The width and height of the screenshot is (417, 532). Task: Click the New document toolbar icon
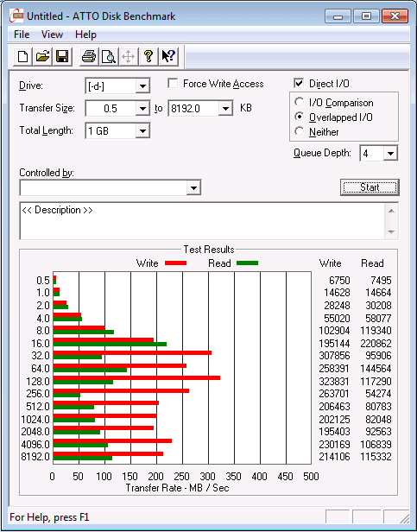pos(22,56)
